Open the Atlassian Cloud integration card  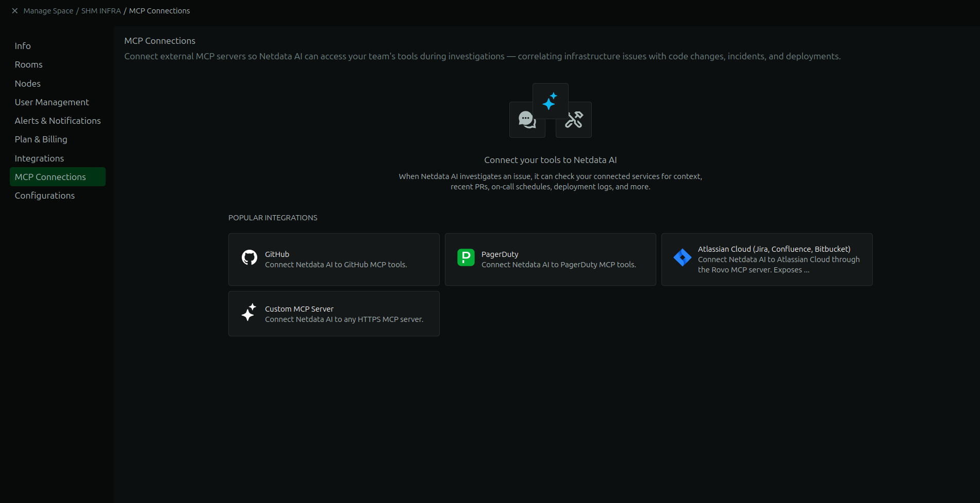(767, 259)
